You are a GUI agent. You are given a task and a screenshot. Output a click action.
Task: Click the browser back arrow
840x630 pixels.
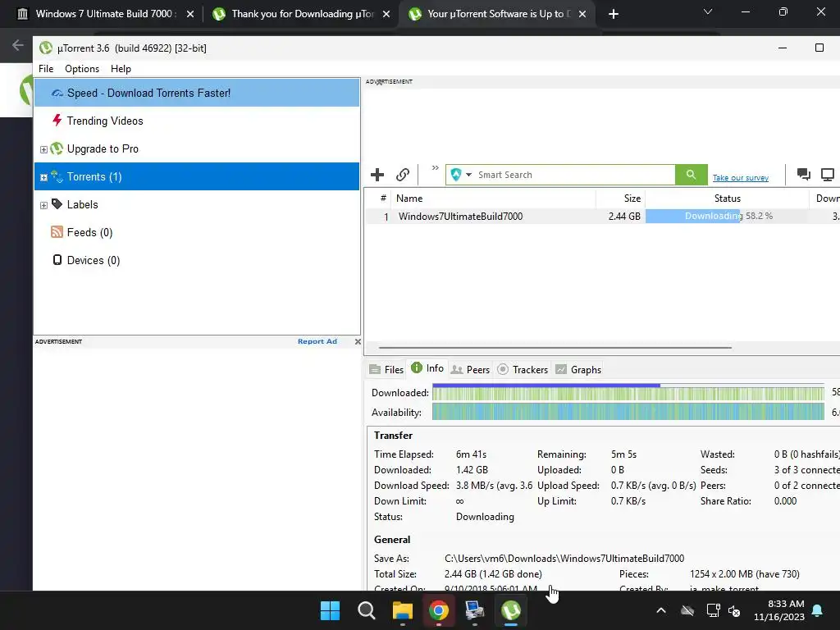point(18,45)
